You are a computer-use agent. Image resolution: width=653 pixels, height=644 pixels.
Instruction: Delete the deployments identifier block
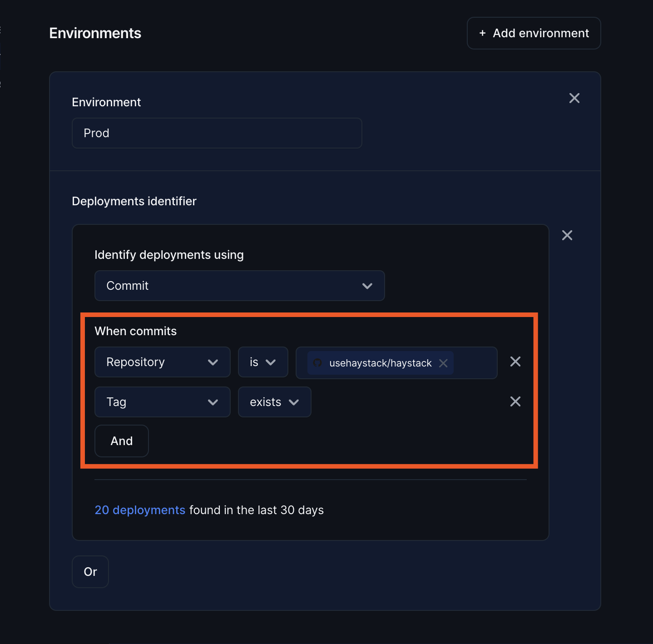[x=567, y=235]
